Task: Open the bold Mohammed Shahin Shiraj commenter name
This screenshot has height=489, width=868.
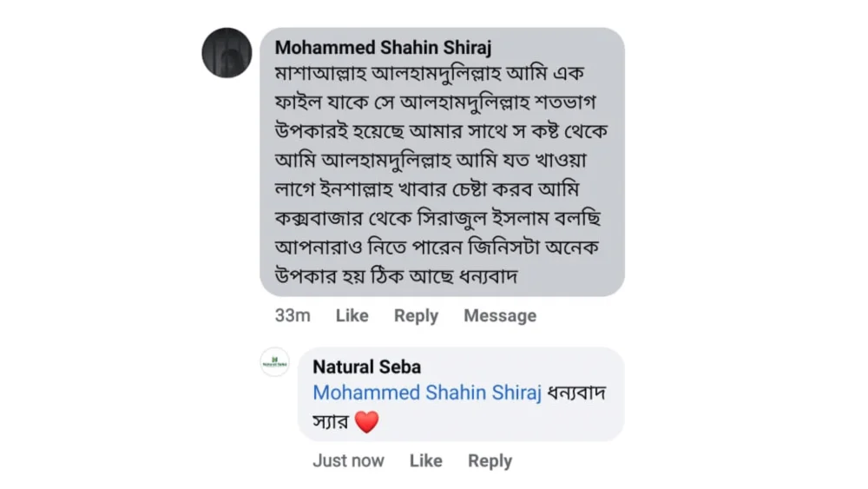Action: (383, 48)
